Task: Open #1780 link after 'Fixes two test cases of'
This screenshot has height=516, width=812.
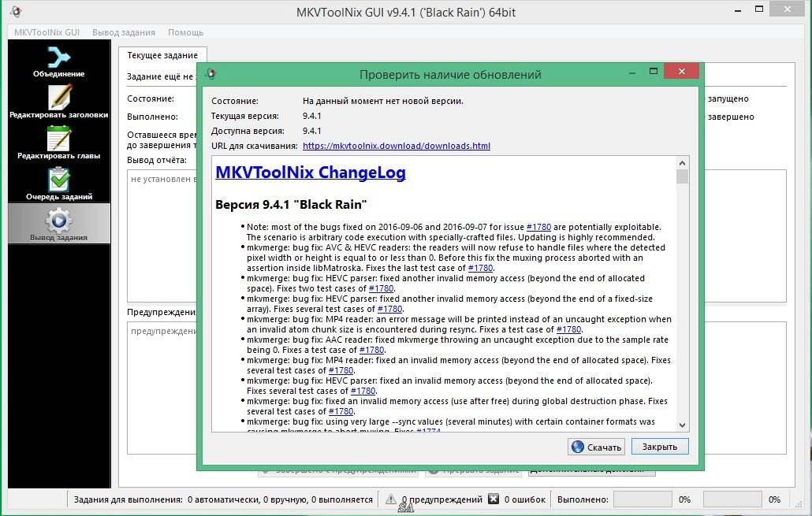Action: coord(381,288)
